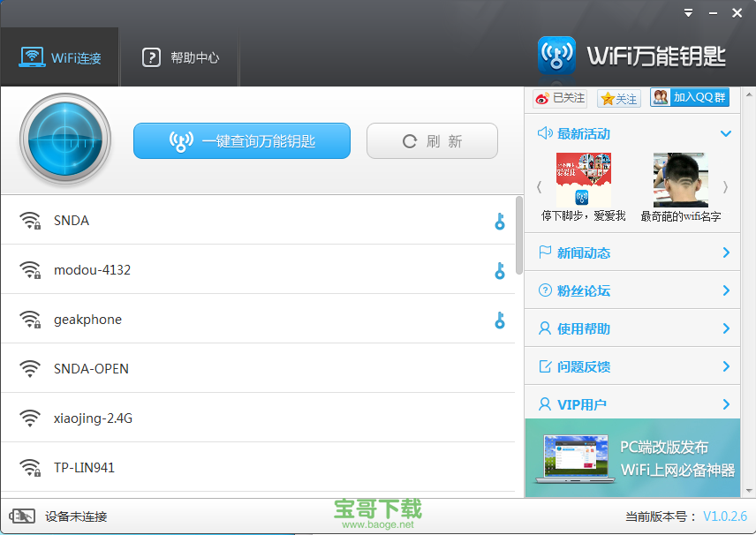Viewport: 756px width, 535px height.
Task: Click the locked WiFi icon for SNDA-OPEN
Action: pyautogui.click(x=30, y=368)
